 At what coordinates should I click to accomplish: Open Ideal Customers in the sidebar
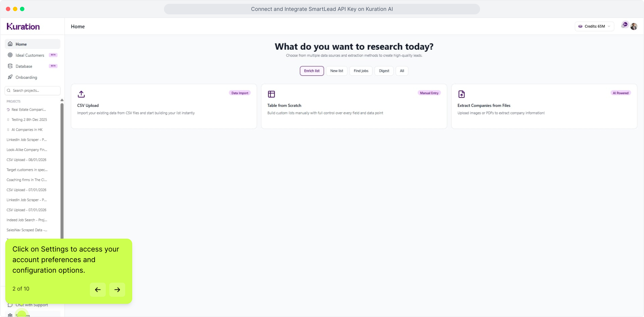click(x=32, y=55)
